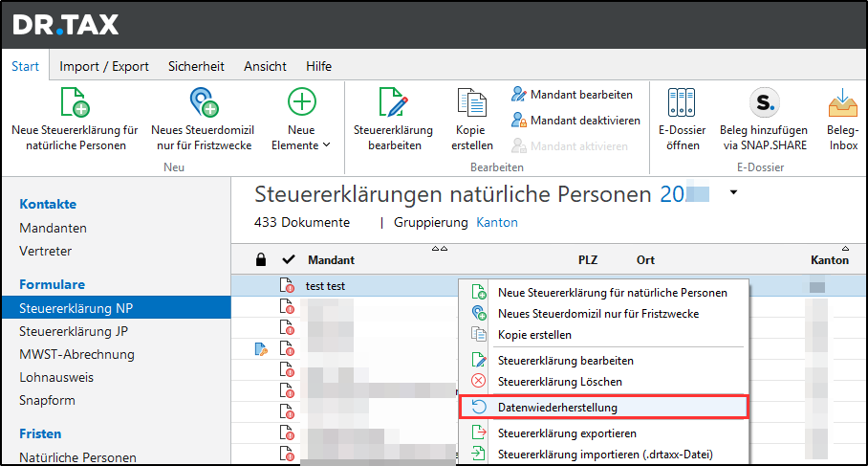
Task: Select Mandant deaktivieren in the ribbon
Action: pos(575,121)
